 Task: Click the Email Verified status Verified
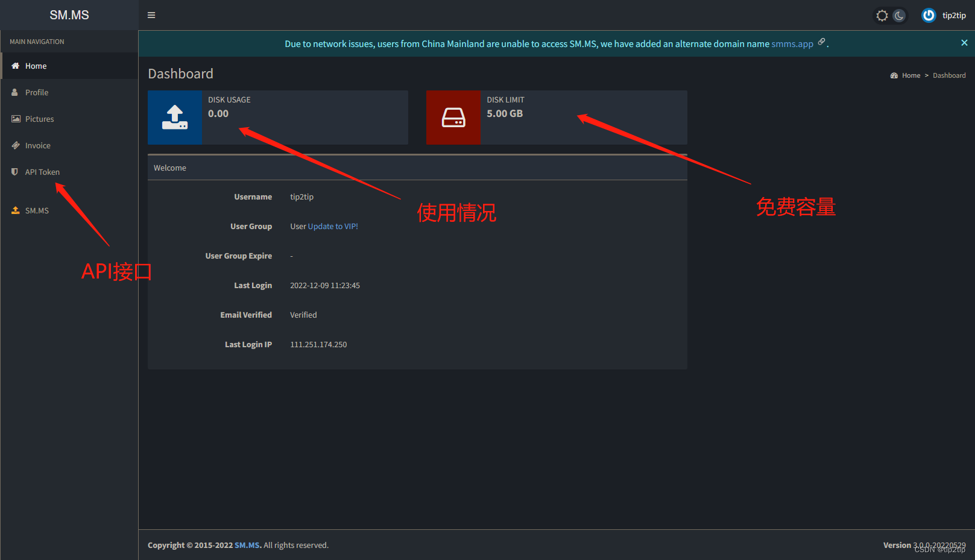point(303,315)
